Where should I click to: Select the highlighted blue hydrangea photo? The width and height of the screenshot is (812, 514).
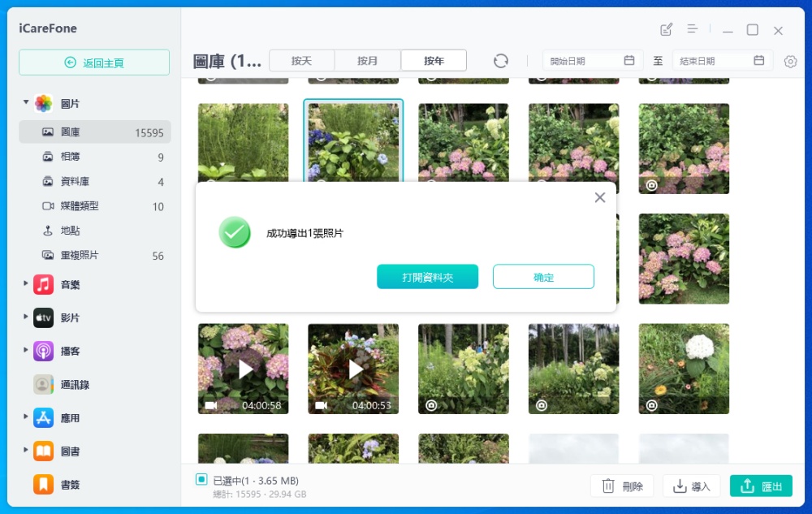pyautogui.click(x=353, y=140)
